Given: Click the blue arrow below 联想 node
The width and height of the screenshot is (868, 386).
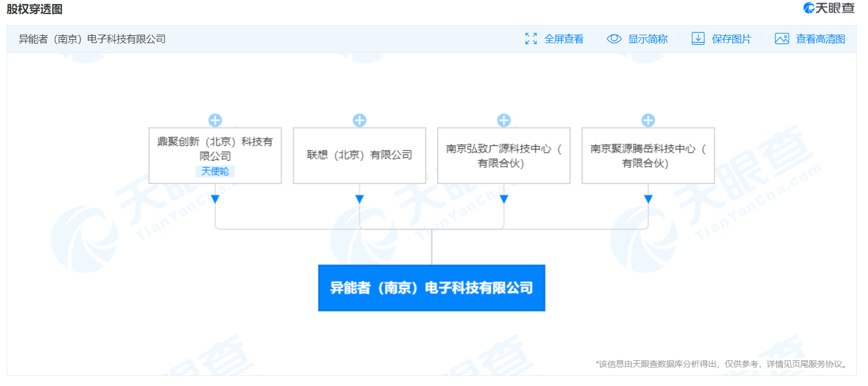Looking at the screenshot, I should (360, 199).
